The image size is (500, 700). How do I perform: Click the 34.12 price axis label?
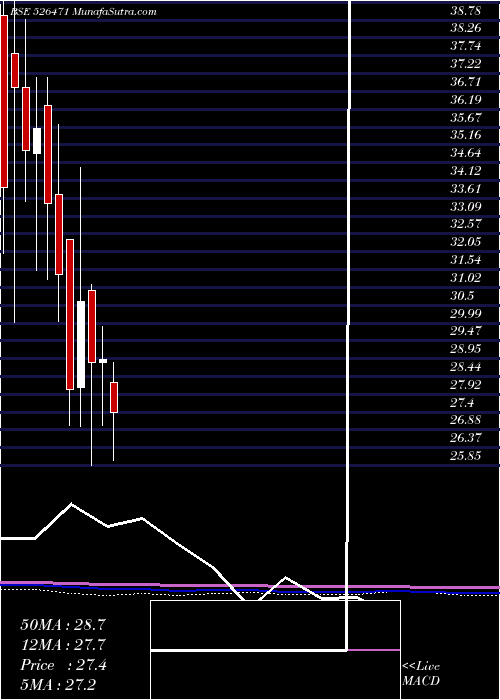coord(466,171)
